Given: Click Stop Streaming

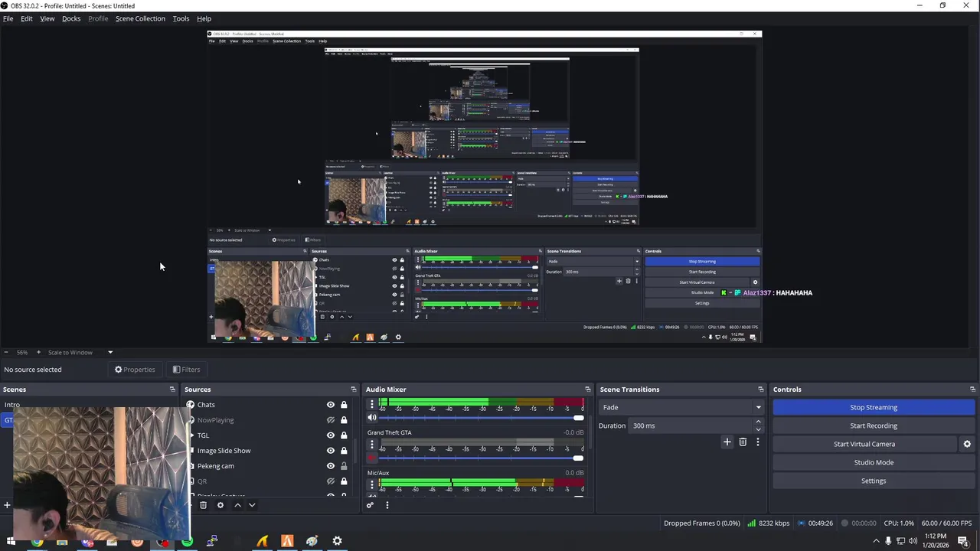Looking at the screenshot, I should point(874,407).
